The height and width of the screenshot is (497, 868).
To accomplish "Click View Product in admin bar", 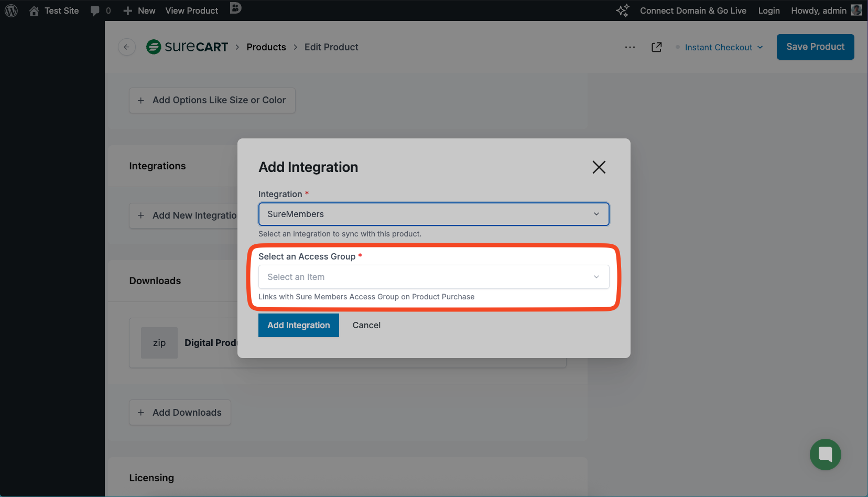I will [192, 10].
